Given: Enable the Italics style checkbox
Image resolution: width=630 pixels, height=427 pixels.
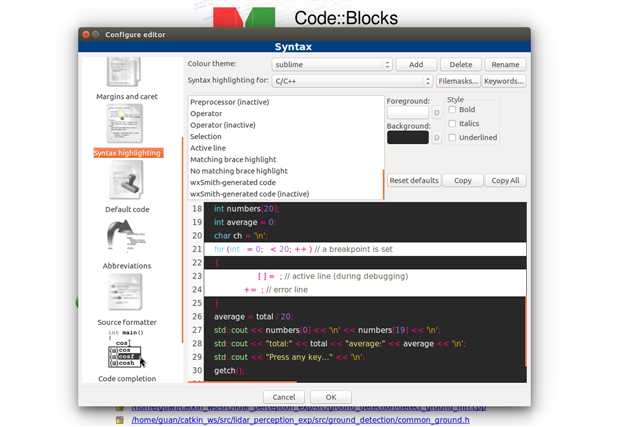Looking at the screenshot, I should click(x=452, y=123).
